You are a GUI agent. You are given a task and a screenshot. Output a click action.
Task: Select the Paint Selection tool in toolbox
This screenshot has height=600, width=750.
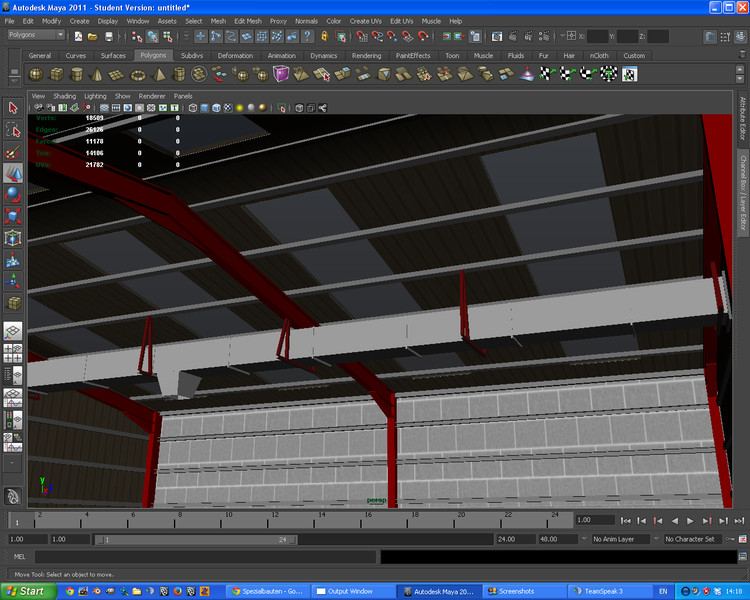(13, 152)
